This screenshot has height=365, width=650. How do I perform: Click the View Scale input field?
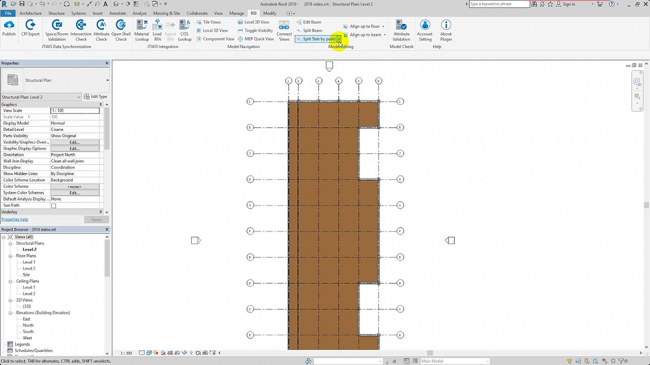75,111
